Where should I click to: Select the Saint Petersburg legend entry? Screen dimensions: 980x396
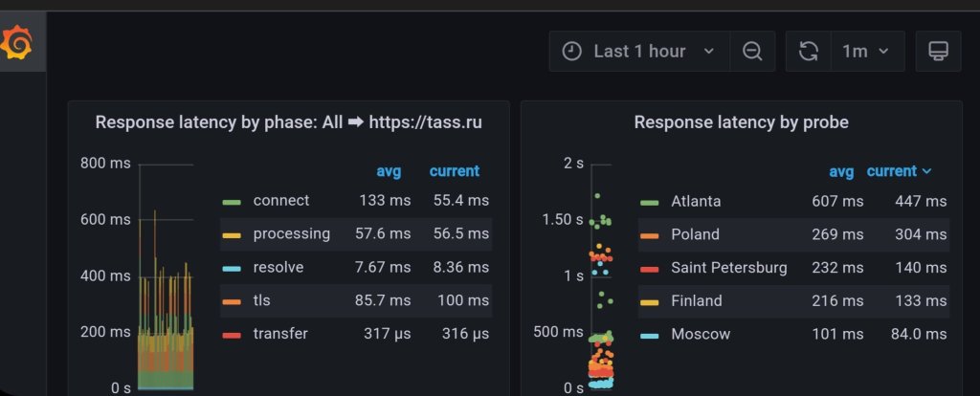click(728, 268)
